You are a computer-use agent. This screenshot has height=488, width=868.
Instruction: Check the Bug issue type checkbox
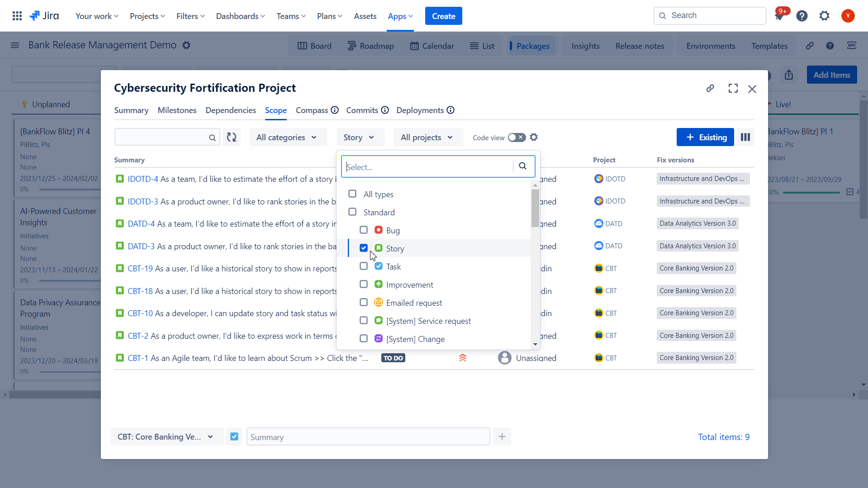click(363, 230)
